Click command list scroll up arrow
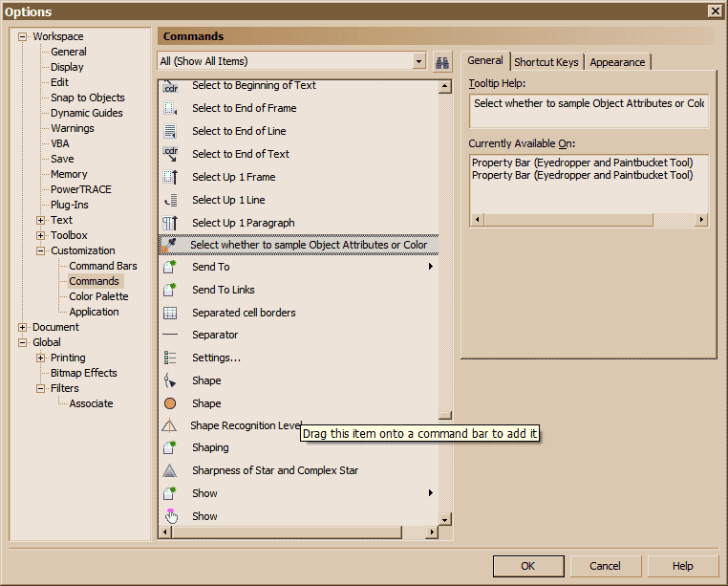Image resolution: width=728 pixels, height=586 pixels. point(445,86)
